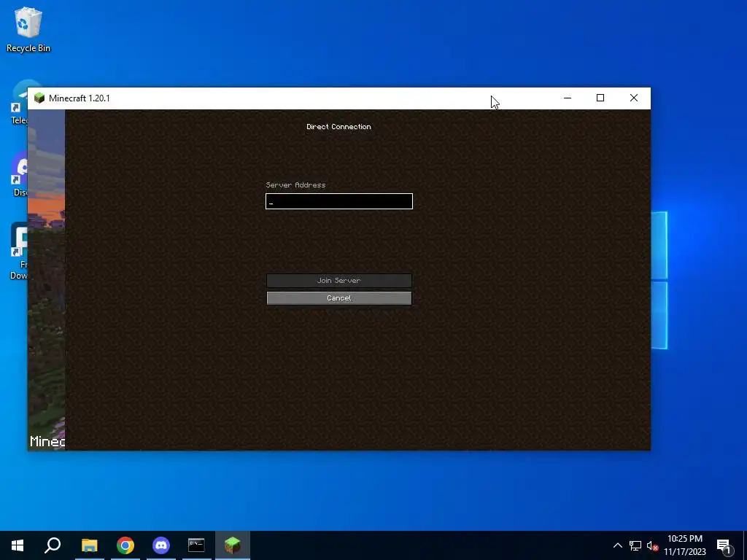Open the Command Prompt taskbar icon
Image resolution: width=747 pixels, height=560 pixels.
coord(196,545)
